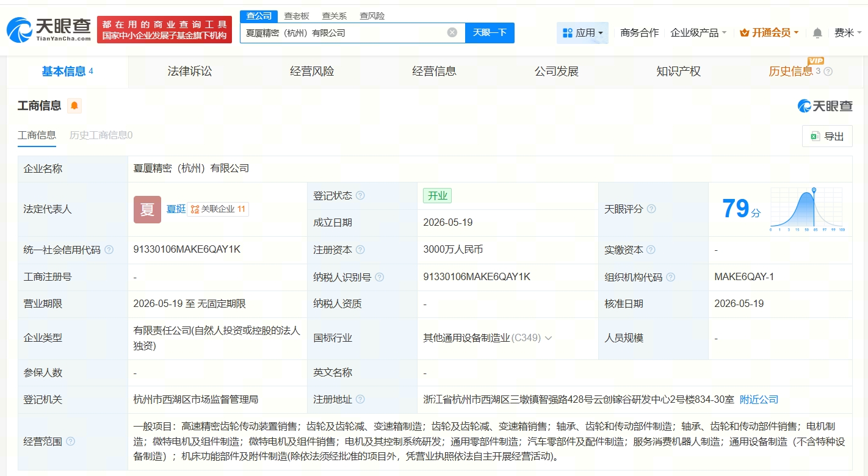This screenshot has height=476, width=868.
Task: Clear the search box text
Action: [x=452, y=32]
